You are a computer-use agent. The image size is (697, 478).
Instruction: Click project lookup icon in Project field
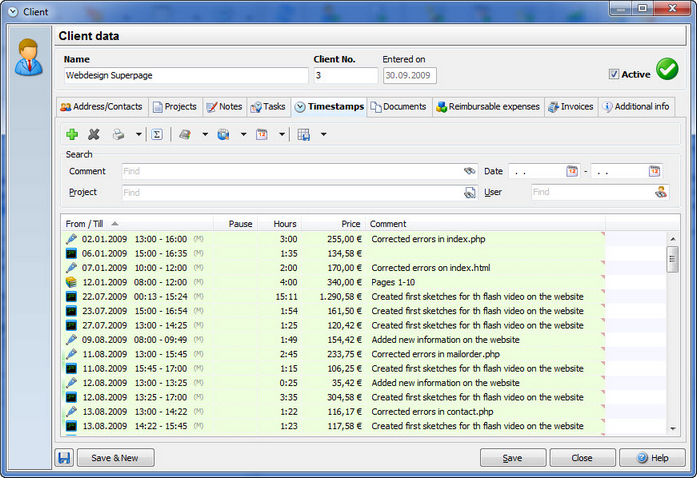(x=469, y=193)
